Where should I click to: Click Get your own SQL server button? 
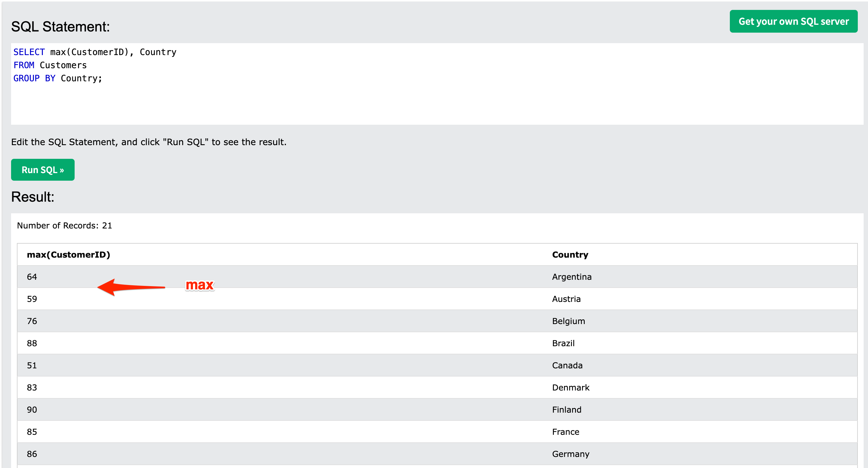(793, 21)
